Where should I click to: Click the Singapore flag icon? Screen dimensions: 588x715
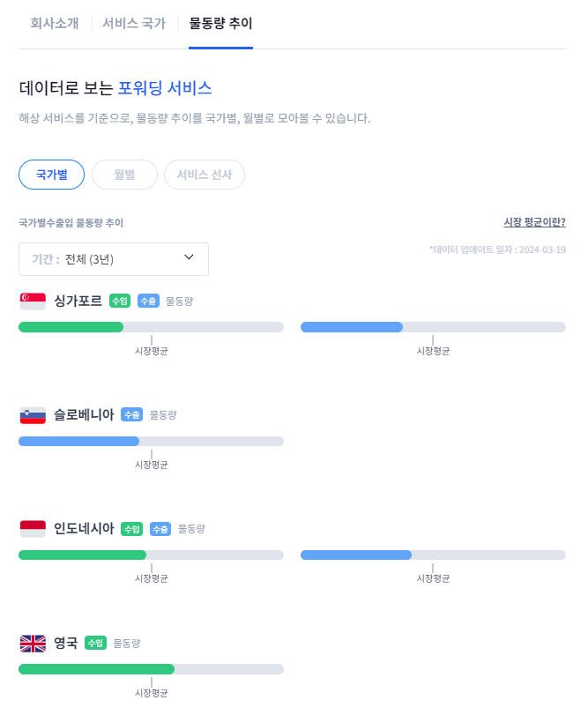click(x=33, y=302)
